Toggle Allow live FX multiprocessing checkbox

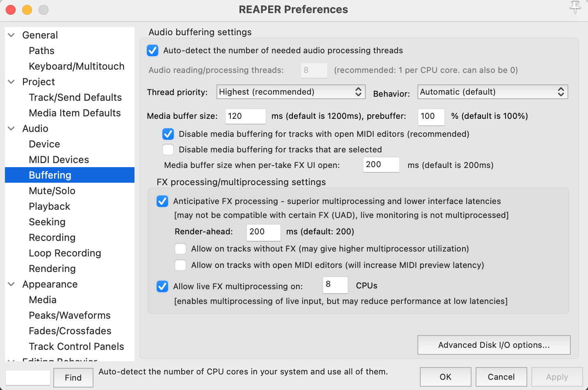pos(162,286)
